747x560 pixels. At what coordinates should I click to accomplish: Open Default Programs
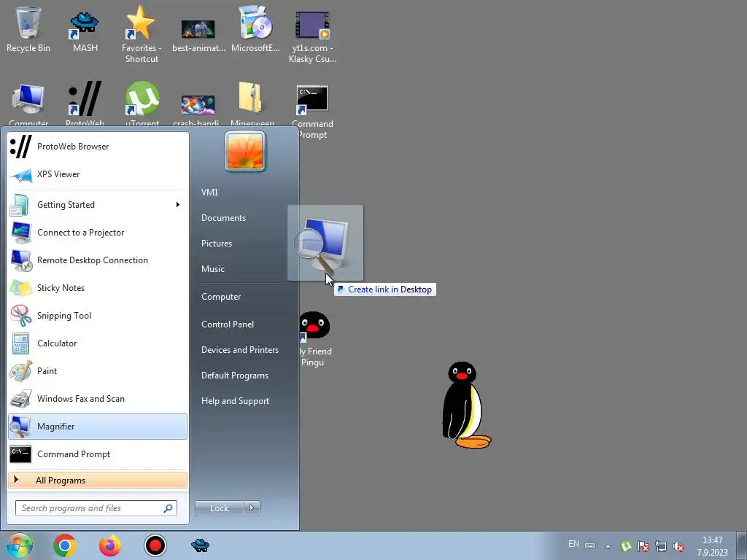pyautogui.click(x=235, y=376)
